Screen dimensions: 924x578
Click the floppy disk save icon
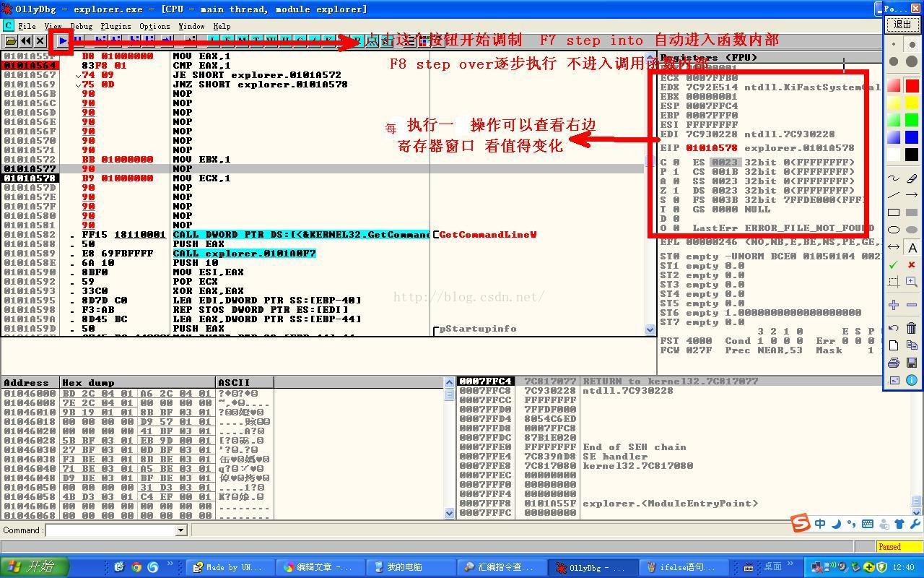[x=912, y=363]
